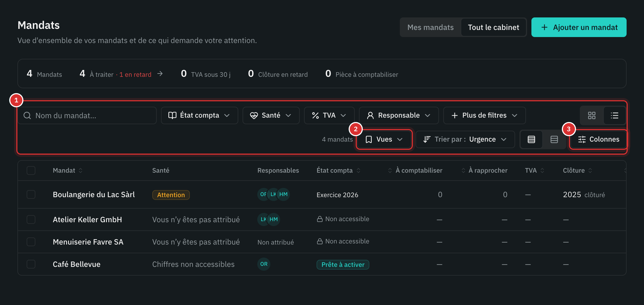Expand Plus de filtres dropdown
644x305 pixels.
click(x=484, y=115)
